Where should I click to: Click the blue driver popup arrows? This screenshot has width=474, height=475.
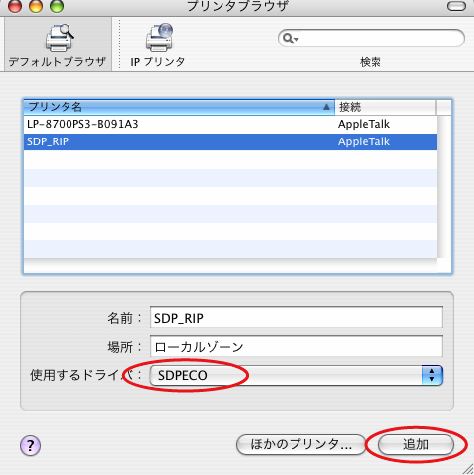(432, 375)
